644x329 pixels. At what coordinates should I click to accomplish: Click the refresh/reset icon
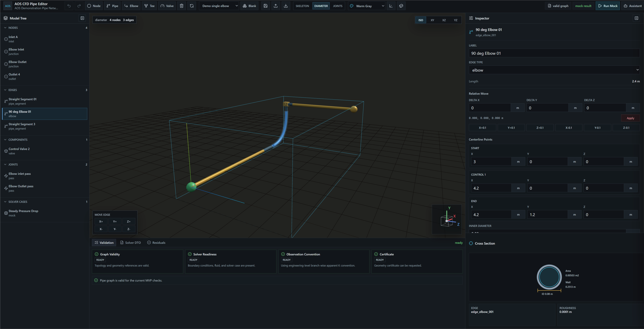tap(192, 6)
